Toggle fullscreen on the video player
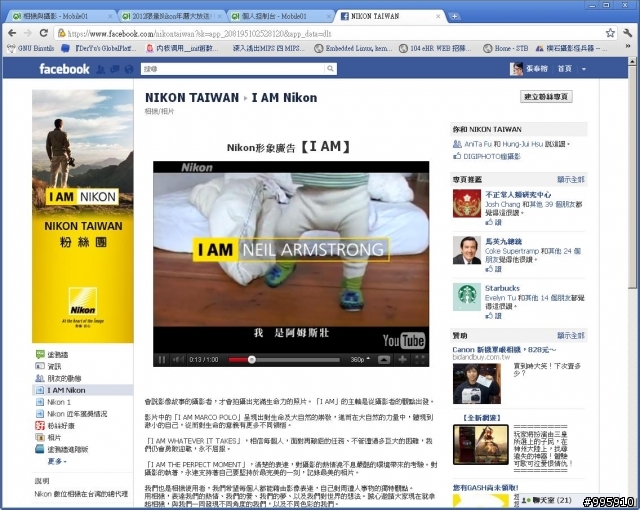This screenshot has width=640, height=510. pyautogui.click(x=420, y=359)
